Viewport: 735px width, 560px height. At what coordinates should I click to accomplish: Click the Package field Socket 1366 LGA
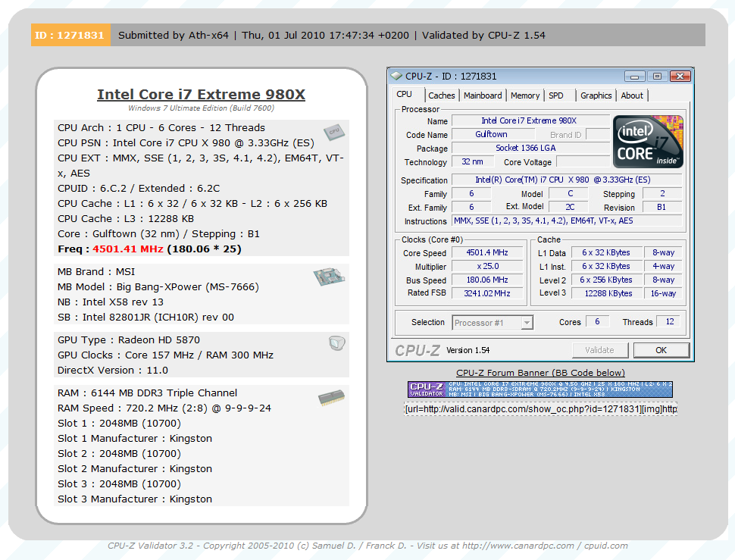[x=530, y=148]
